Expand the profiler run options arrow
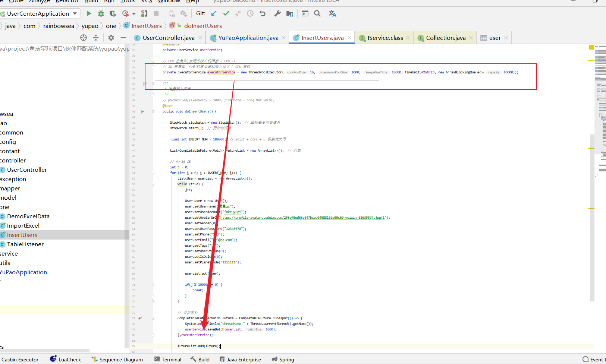Image resolution: width=606 pixels, height=364 pixels. pyautogui.click(x=134, y=14)
